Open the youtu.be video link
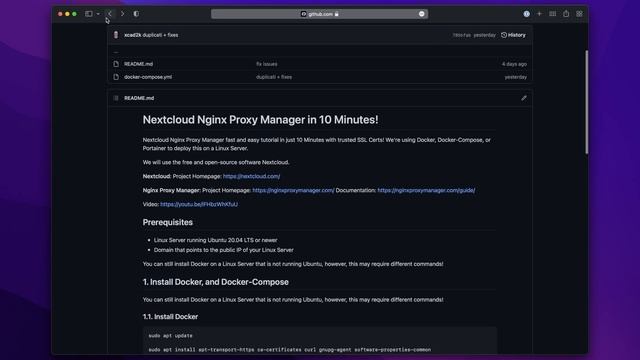 click(x=199, y=204)
